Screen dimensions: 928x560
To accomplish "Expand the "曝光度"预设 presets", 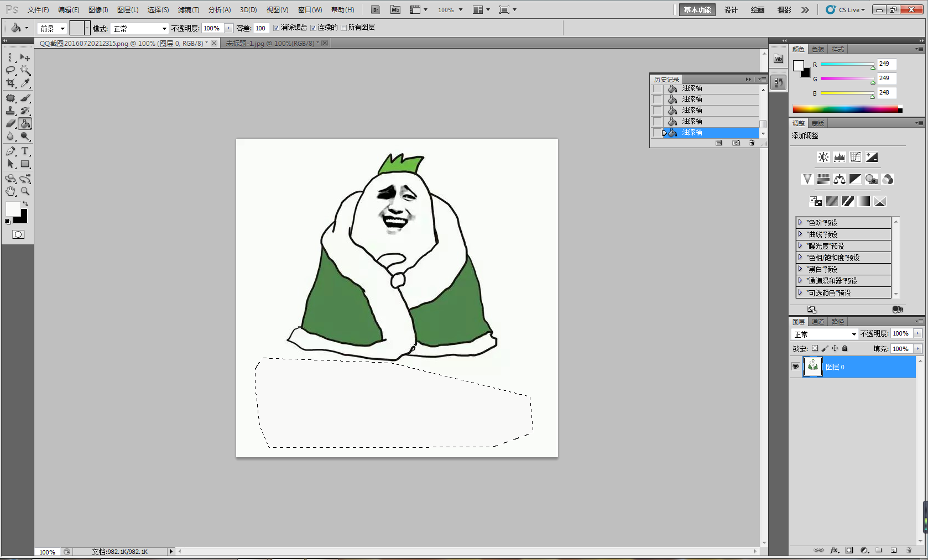I will click(x=800, y=245).
